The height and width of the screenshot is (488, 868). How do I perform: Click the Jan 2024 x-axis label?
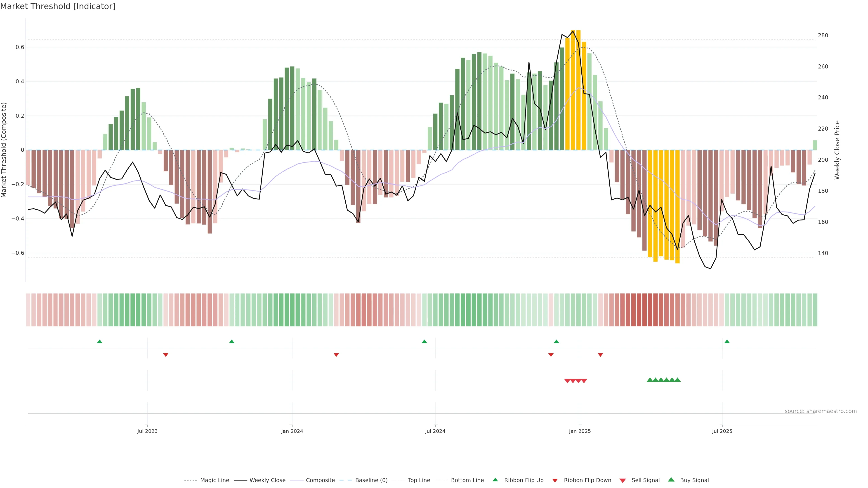point(292,431)
